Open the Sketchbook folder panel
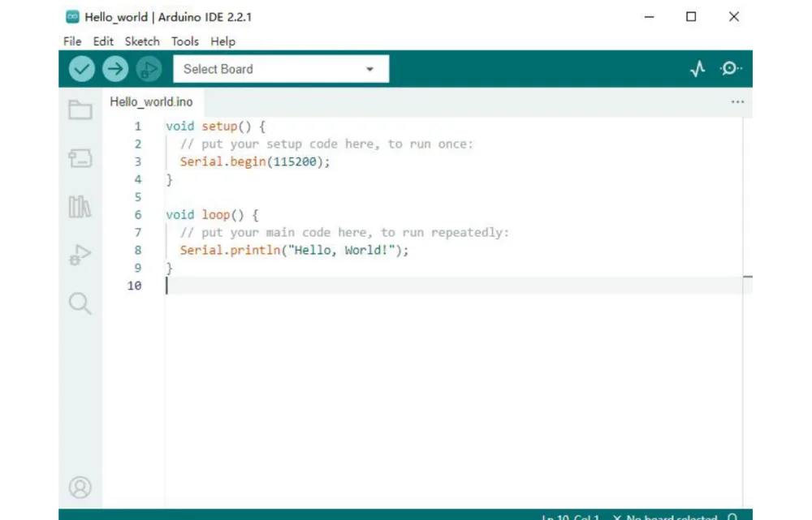 80,110
